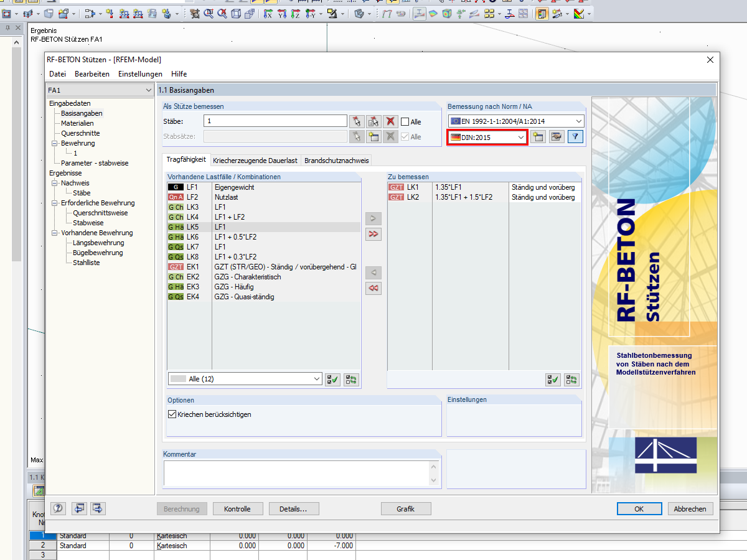Open the FA1 case dropdown
The width and height of the screenshot is (747, 560).
[x=100, y=91]
